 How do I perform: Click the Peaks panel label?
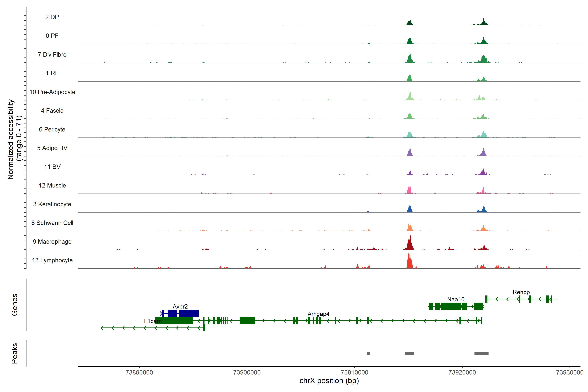coord(15,353)
